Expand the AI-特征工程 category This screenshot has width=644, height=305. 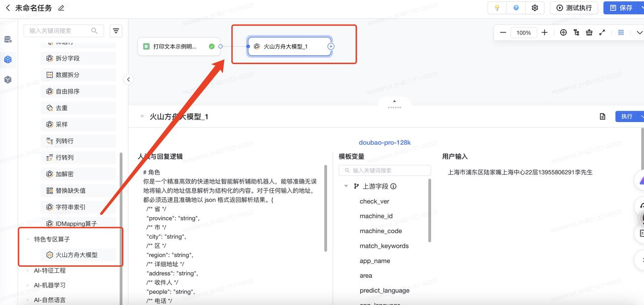(x=28, y=271)
